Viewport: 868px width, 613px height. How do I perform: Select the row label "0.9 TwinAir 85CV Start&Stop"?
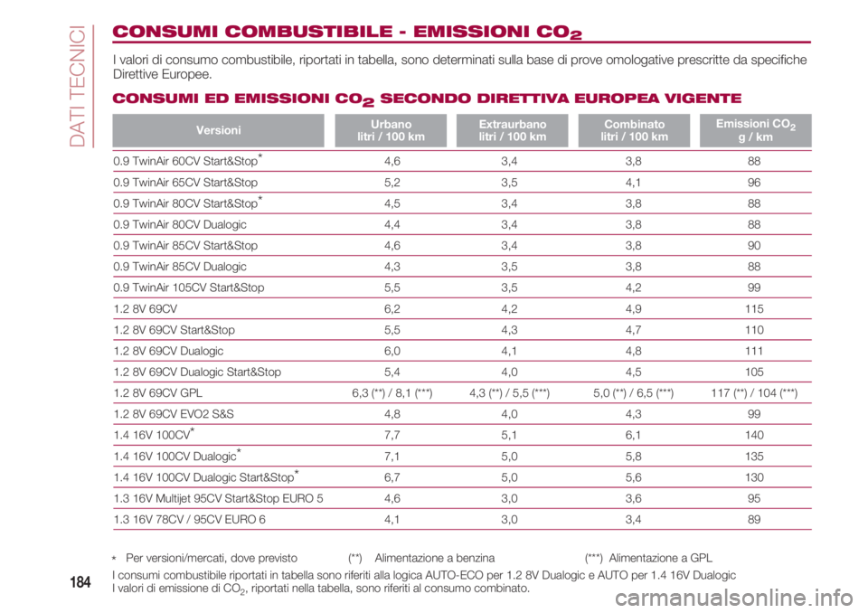pos(185,245)
